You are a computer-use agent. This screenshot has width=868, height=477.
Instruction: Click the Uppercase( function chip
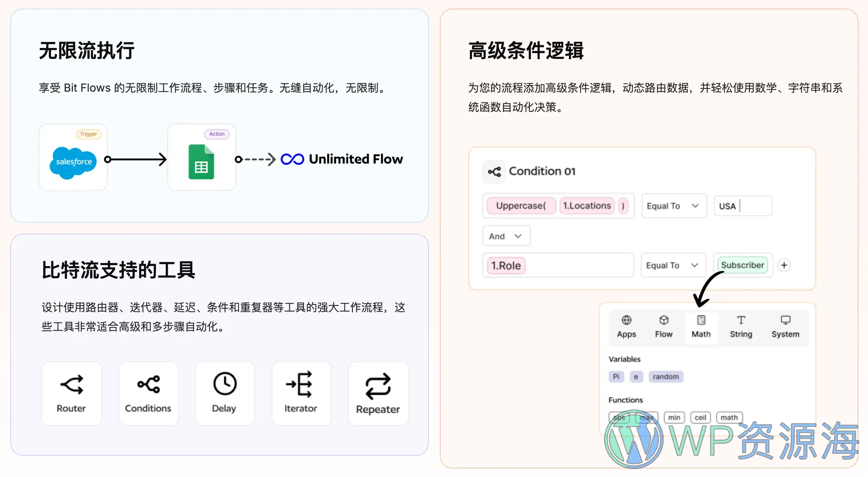521,206
